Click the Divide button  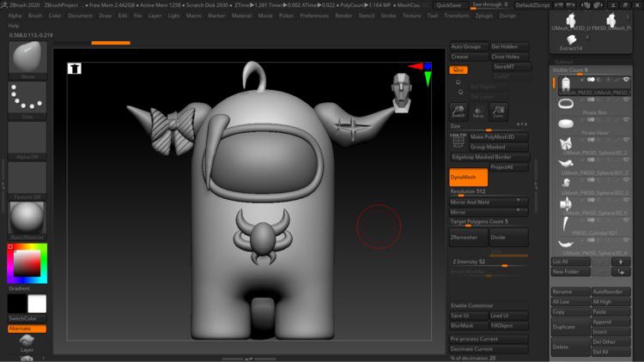[508, 238]
